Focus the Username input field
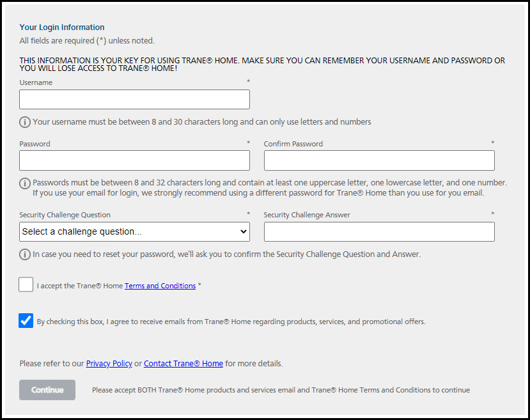This screenshot has width=530, height=420. tap(134, 100)
